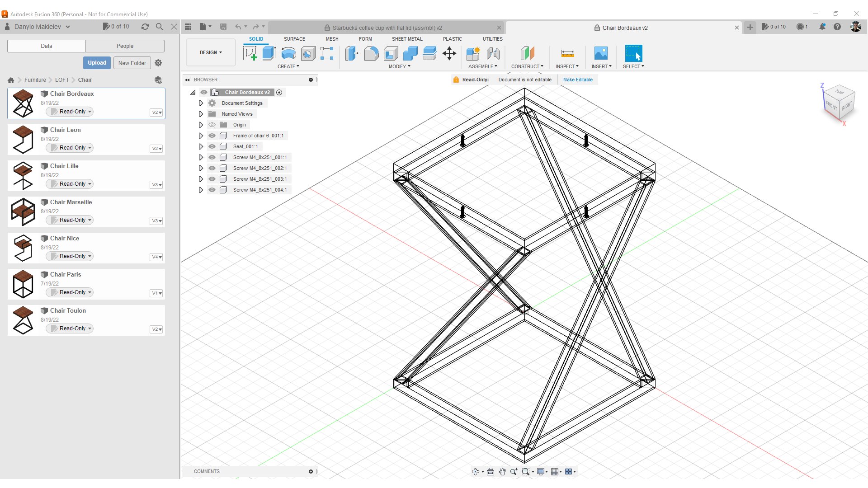Click the Extrude tool icon
Image resolution: width=868 pixels, height=488 pixels.
tap(269, 53)
